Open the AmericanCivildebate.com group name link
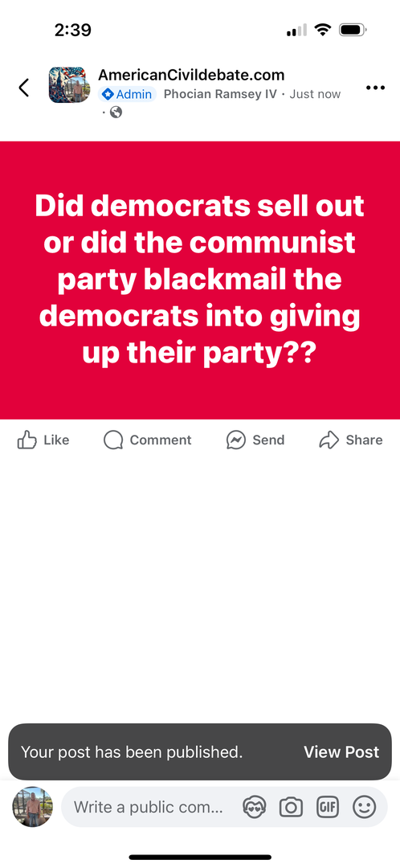This screenshot has width=400, height=868. click(x=191, y=75)
